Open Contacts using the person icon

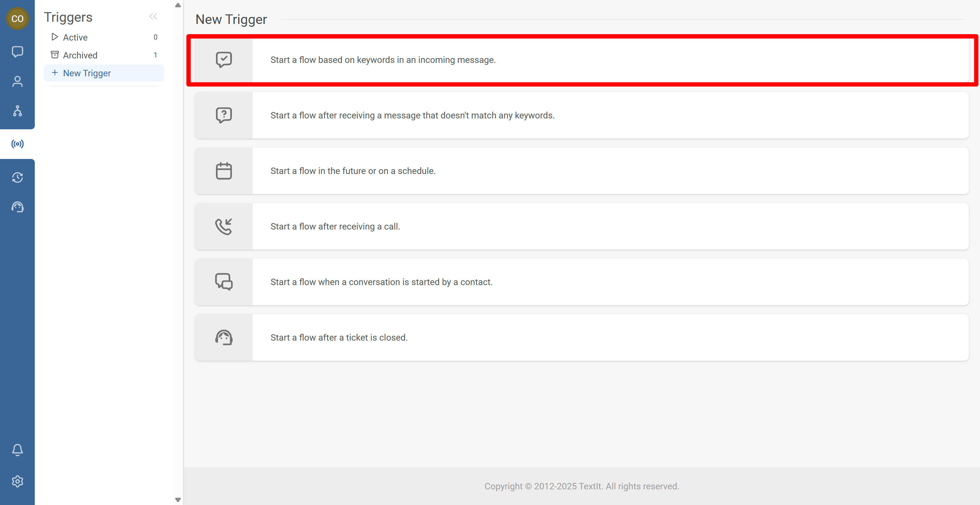pyautogui.click(x=17, y=81)
